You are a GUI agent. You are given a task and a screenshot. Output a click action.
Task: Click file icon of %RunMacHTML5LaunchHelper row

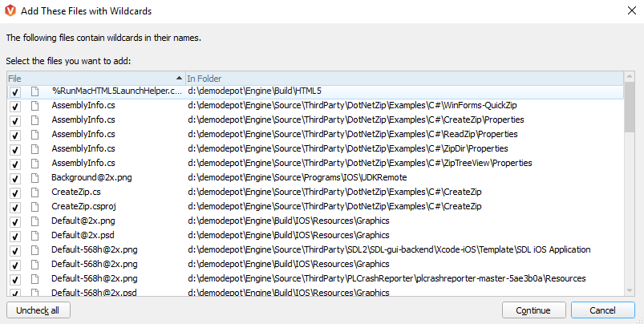tap(35, 91)
